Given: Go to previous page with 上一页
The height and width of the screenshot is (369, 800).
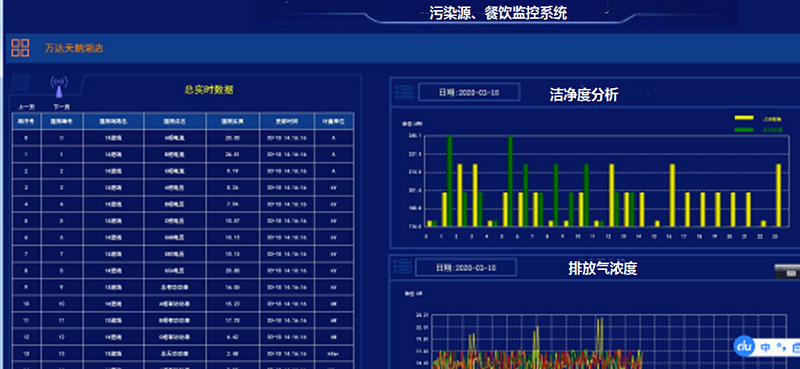Looking at the screenshot, I should [26, 107].
